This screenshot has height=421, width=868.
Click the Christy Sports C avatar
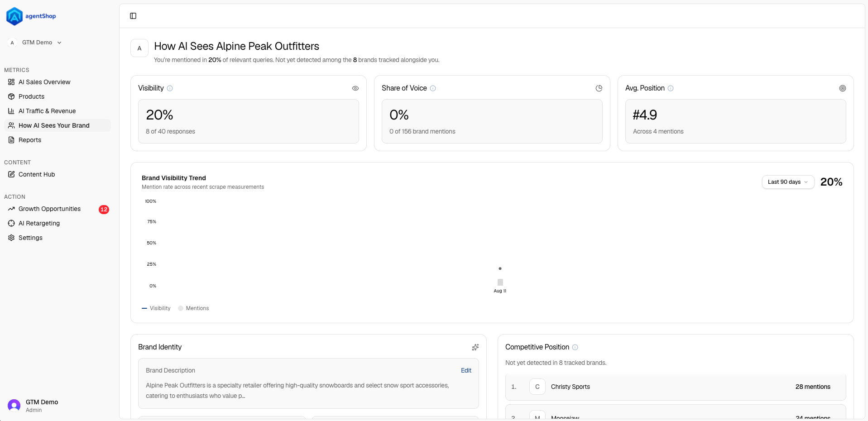(x=537, y=387)
